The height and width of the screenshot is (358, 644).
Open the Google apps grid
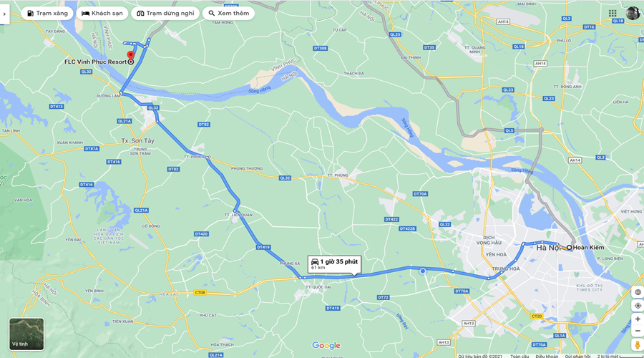613,14
